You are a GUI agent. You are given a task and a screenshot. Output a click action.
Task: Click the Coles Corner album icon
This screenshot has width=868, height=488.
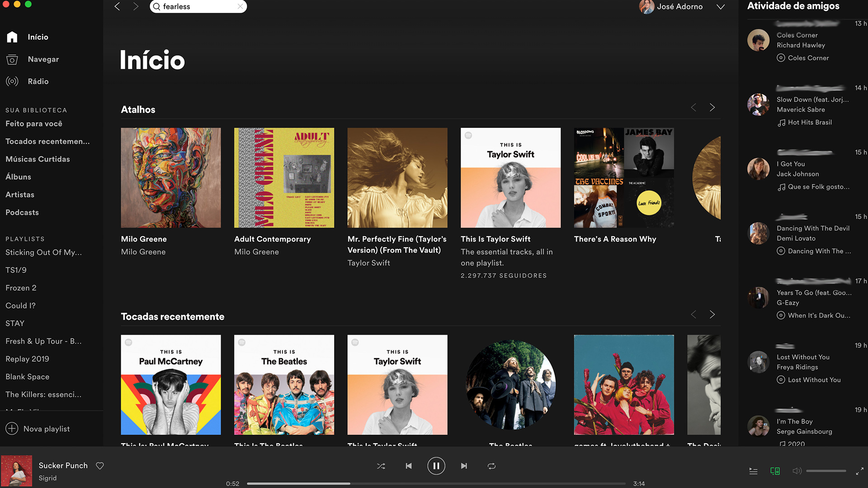781,58
